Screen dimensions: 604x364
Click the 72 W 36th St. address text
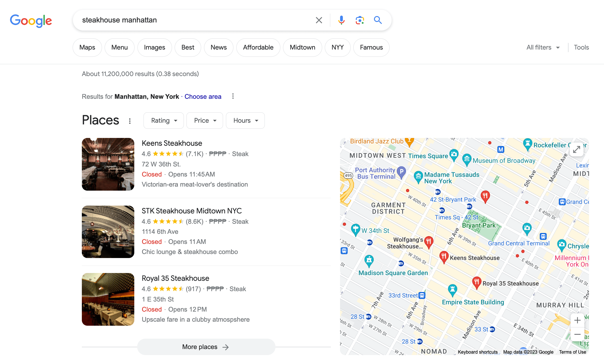(161, 164)
